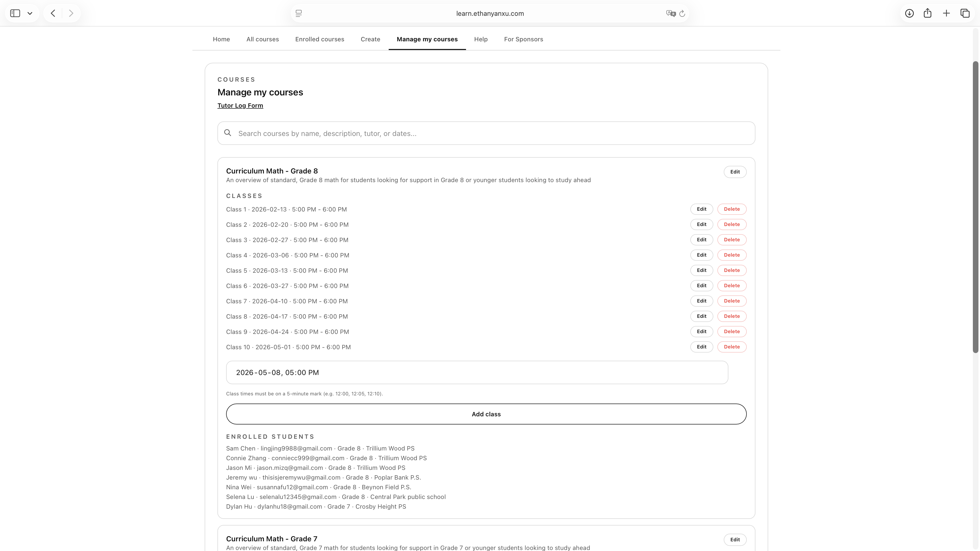
Task: Navigate back to the previous page
Action: [x=53, y=13]
